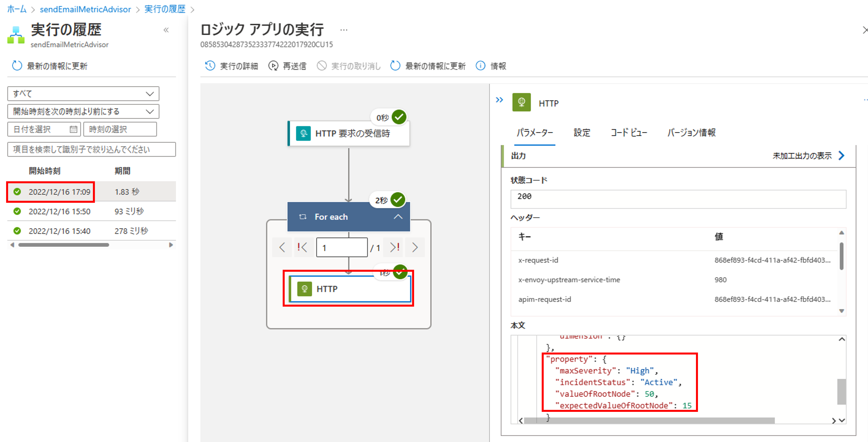Collapse the For each loop block
Image resolution: width=868 pixels, height=442 pixels.
pos(398,217)
